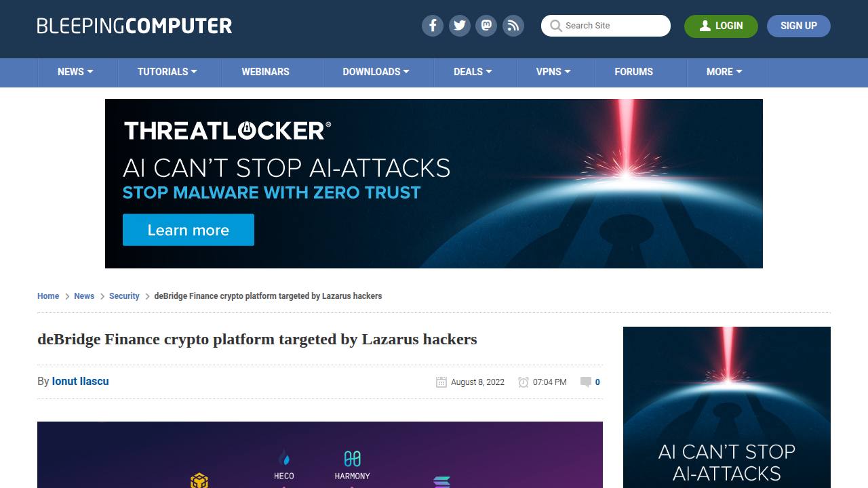
Task: Go to Security breadcrumb link
Action: coord(124,296)
